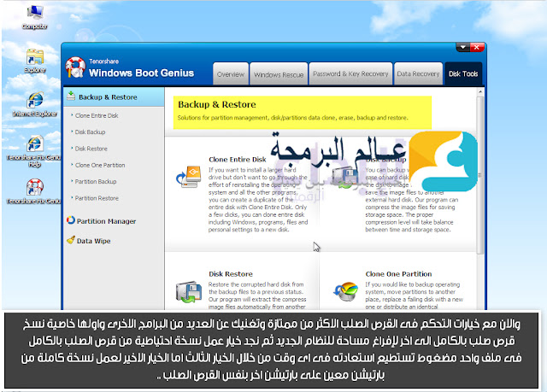
Task: Click the Disk Restore floppy icon
Action: pyautogui.click(x=189, y=291)
